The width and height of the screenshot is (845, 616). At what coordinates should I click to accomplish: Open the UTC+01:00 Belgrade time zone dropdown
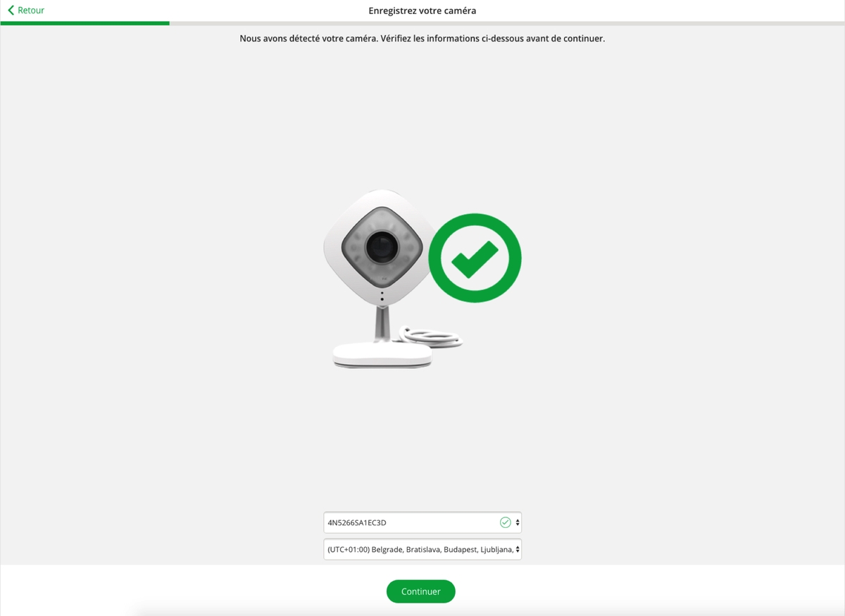point(423,549)
